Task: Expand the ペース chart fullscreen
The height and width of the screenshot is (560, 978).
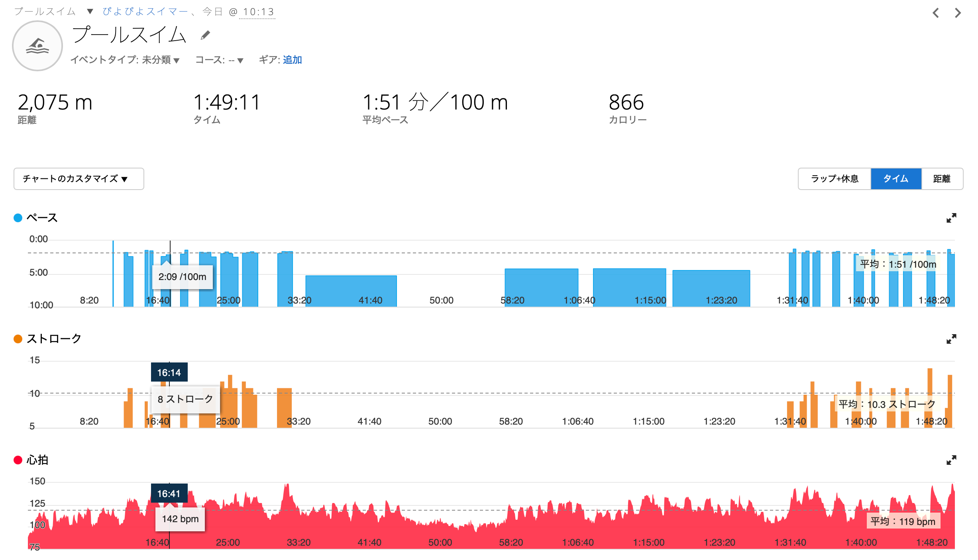Action: click(x=951, y=218)
